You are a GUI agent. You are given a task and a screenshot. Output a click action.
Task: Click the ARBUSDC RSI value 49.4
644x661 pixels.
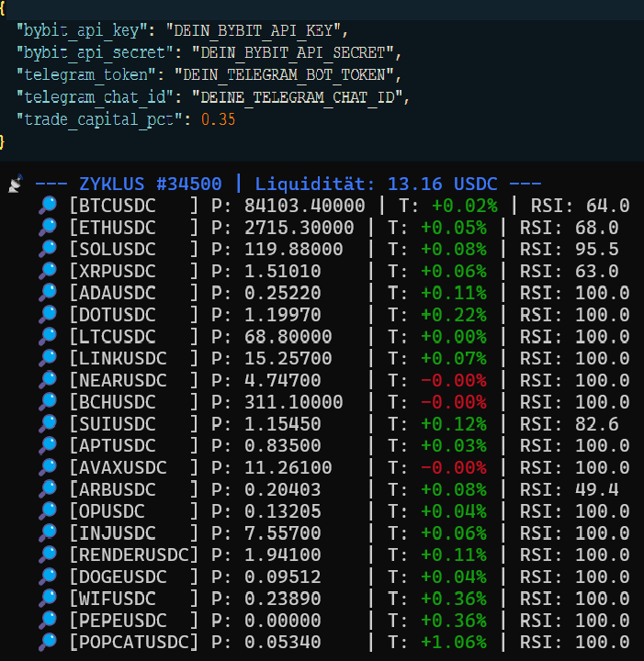point(597,489)
